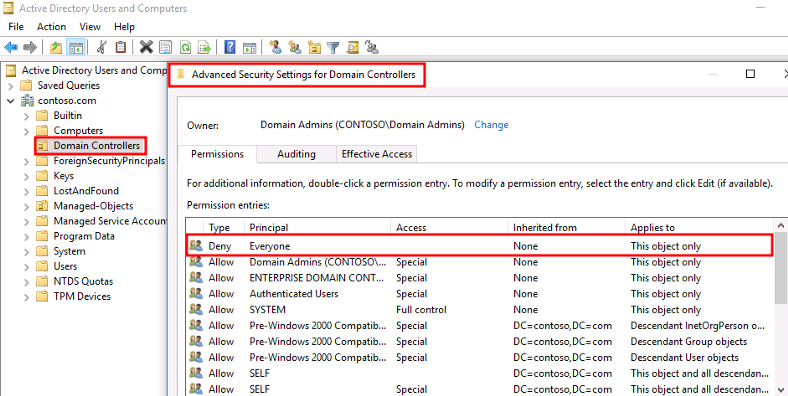This screenshot has width=788, height=396.
Task: Click the permission list scroll up arrow
Action: [x=780, y=226]
